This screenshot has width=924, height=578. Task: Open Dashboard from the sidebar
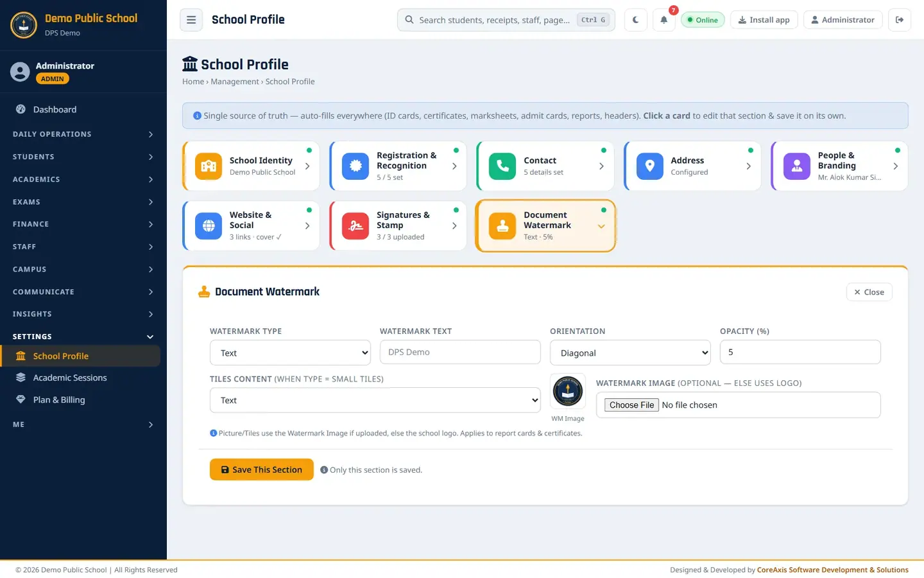click(80, 110)
